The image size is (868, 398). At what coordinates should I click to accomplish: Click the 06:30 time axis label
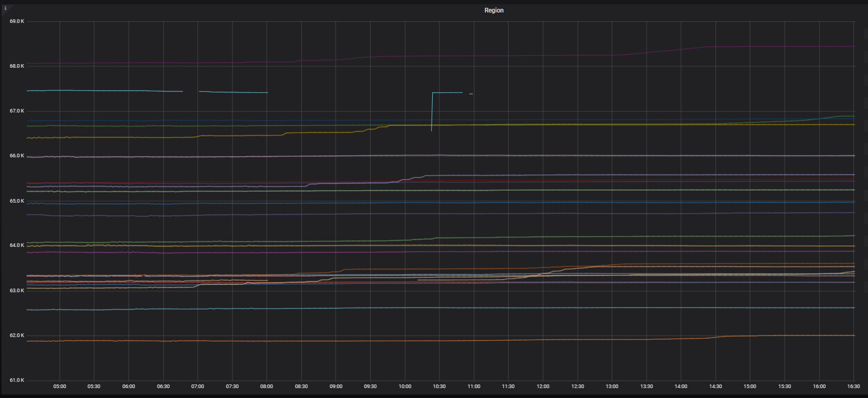163,387
